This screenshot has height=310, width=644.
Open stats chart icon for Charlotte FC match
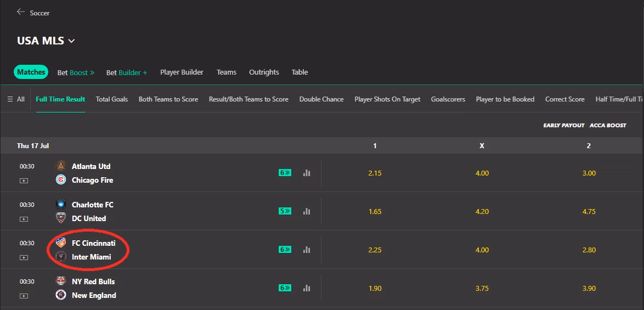[x=307, y=211]
